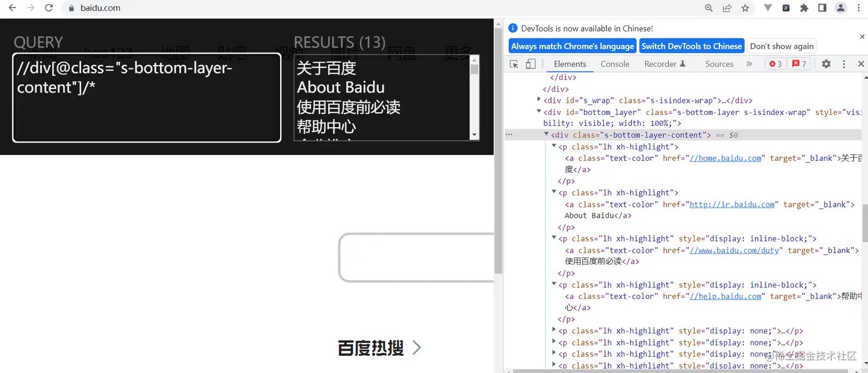Viewport: 868px width, 373px height.
Task: Open the XPath Helper extension icon
Action: pos(786,8)
